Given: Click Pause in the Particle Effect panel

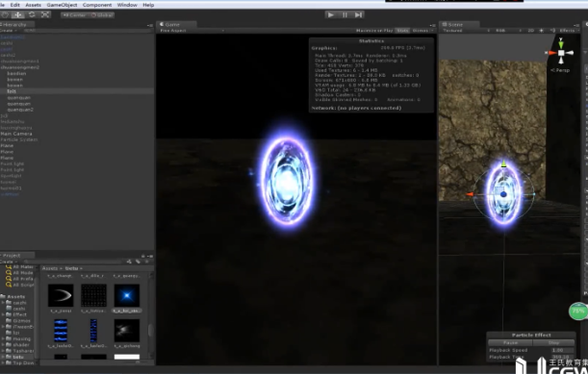Looking at the screenshot, I should [x=510, y=342].
